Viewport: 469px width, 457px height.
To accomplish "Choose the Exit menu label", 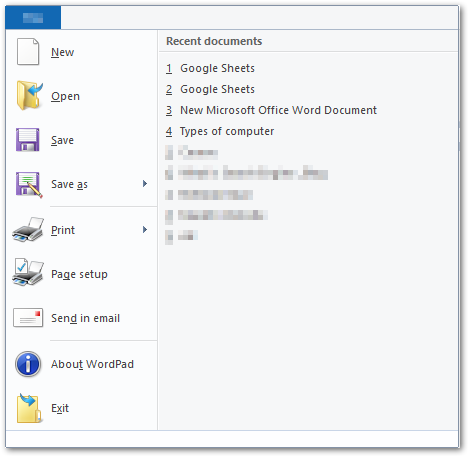I will click(x=60, y=408).
